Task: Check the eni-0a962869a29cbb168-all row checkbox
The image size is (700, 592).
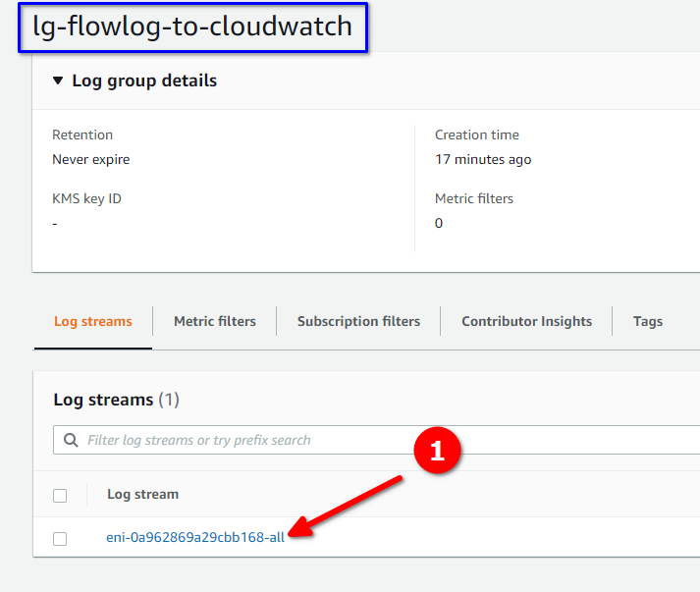Action: tap(60, 538)
